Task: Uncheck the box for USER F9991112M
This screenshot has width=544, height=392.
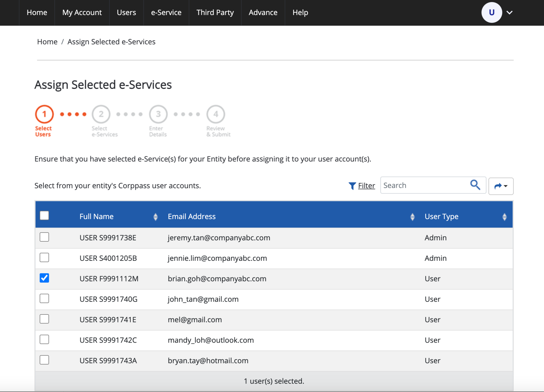Action: click(44, 278)
